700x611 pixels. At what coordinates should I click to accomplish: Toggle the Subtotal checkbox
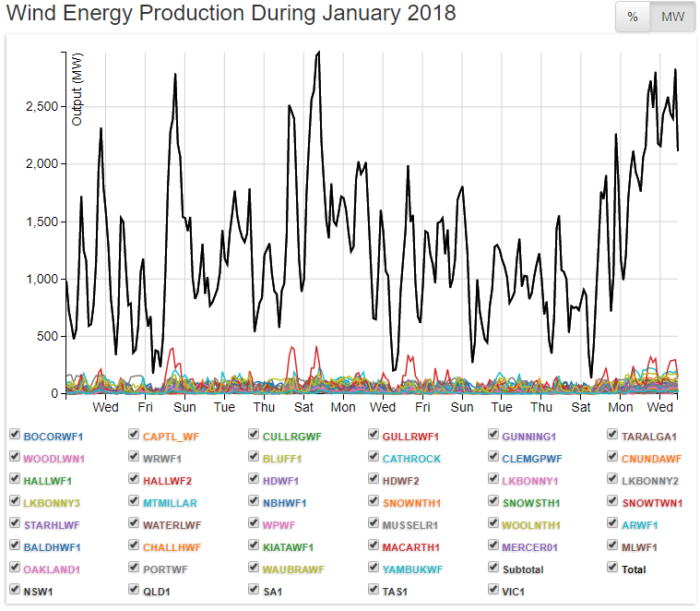pos(493,569)
